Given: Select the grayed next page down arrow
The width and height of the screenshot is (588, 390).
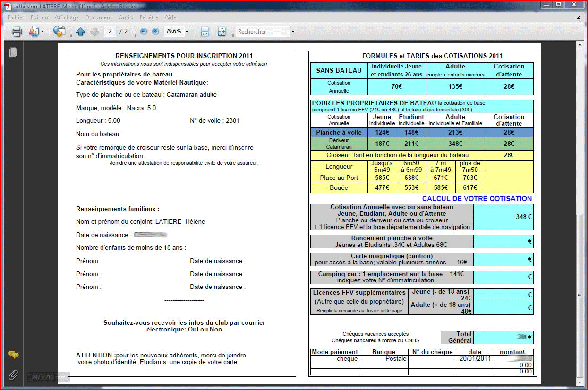Looking at the screenshot, I should [x=94, y=32].
